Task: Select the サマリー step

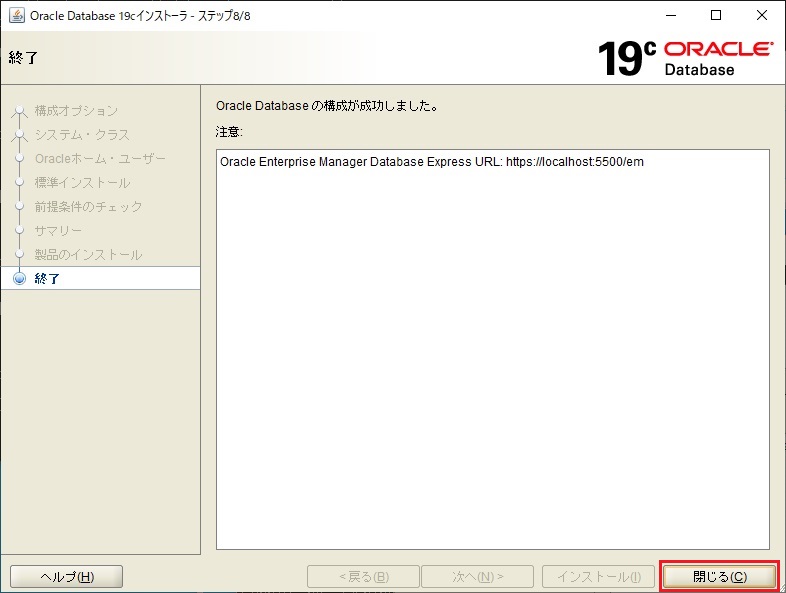Action: 58,231
